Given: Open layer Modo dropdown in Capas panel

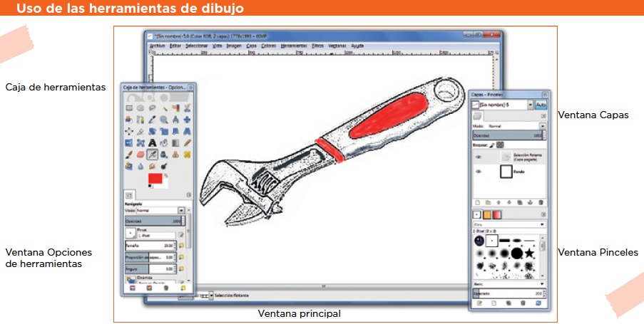Looking at the screenshot, I should click(x=543, y=126).
